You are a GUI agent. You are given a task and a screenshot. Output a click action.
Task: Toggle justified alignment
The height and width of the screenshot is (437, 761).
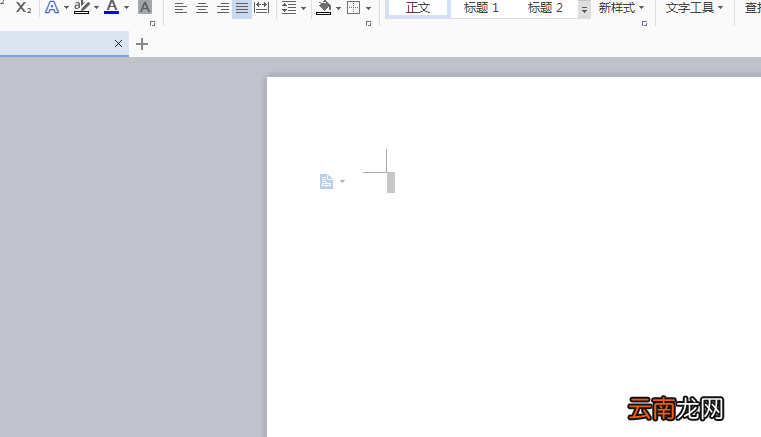pyautogui.click(x=242, y=8)
